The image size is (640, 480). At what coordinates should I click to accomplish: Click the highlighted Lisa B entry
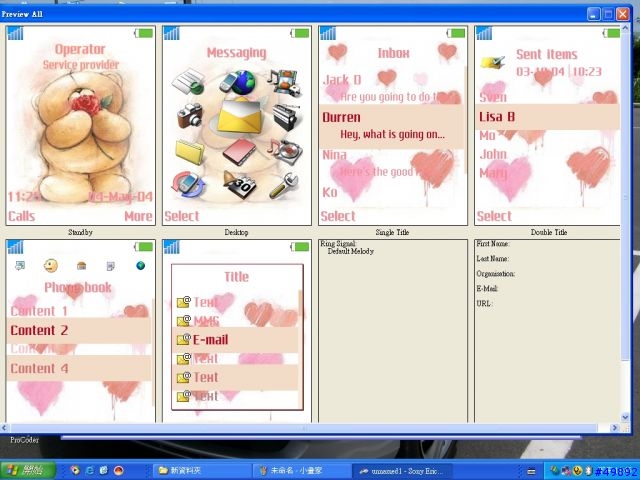[x=547, y=117]
